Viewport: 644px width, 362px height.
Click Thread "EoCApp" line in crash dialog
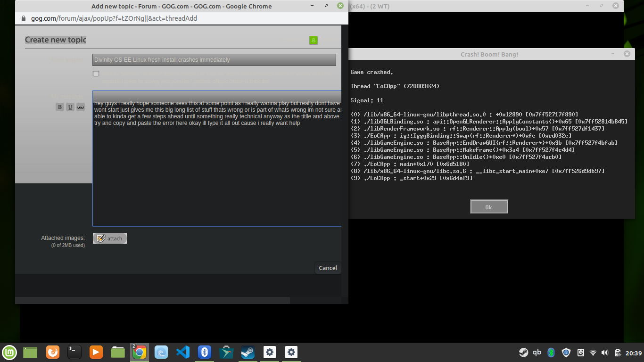(x=395, y=86)
